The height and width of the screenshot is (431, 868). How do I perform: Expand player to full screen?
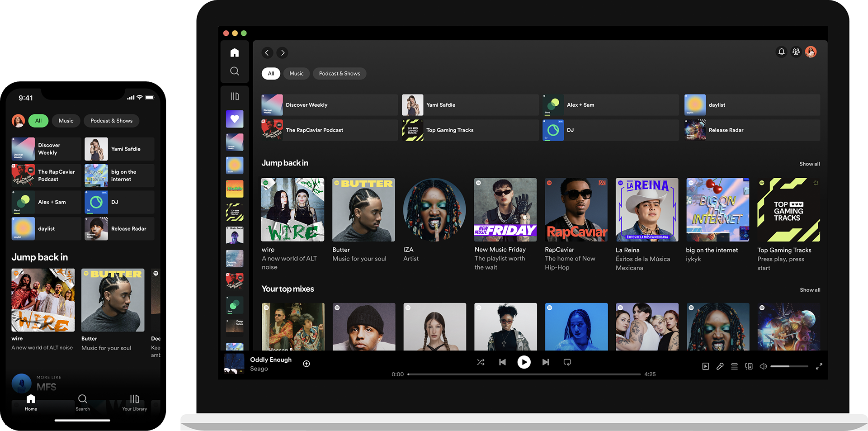pos(819,366)
